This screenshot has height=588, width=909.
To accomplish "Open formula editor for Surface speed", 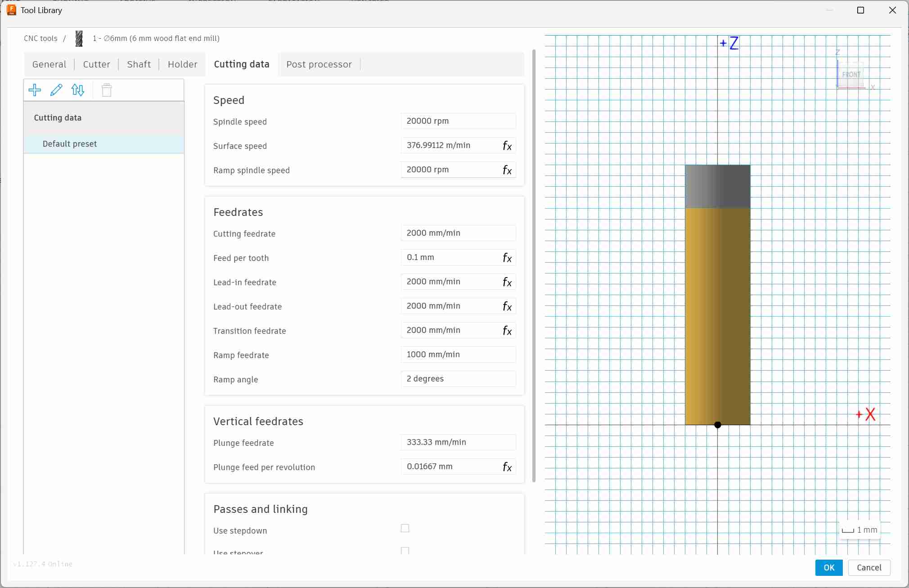I will (x=507, y=145).
